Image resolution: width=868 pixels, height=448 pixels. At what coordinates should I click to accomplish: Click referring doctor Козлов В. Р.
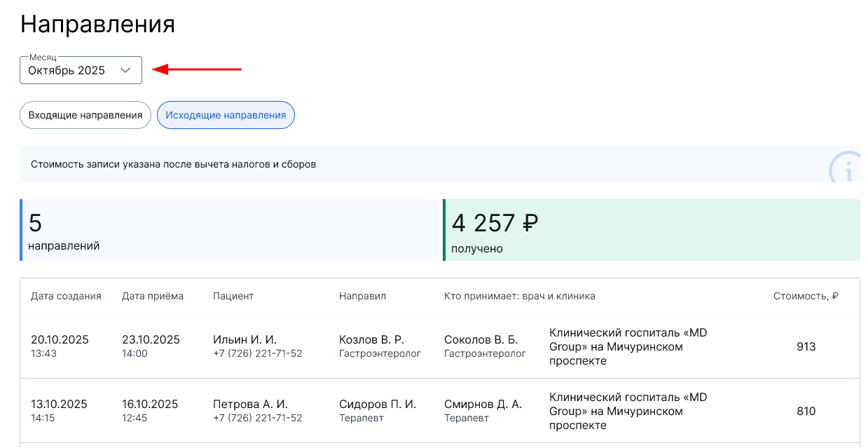point(371,340)
